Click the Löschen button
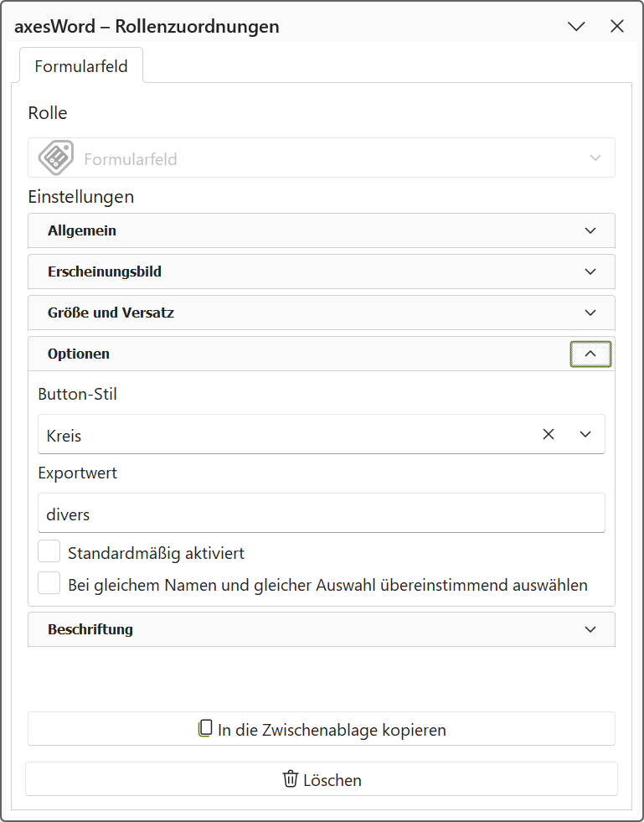This screenshot has height=822, width=644. [322, 779]
